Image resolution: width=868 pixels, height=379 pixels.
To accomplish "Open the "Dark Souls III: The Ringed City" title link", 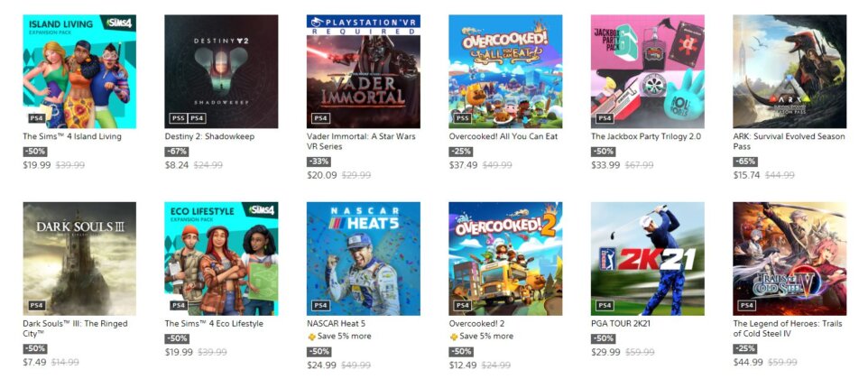I will tap(75, 328).
